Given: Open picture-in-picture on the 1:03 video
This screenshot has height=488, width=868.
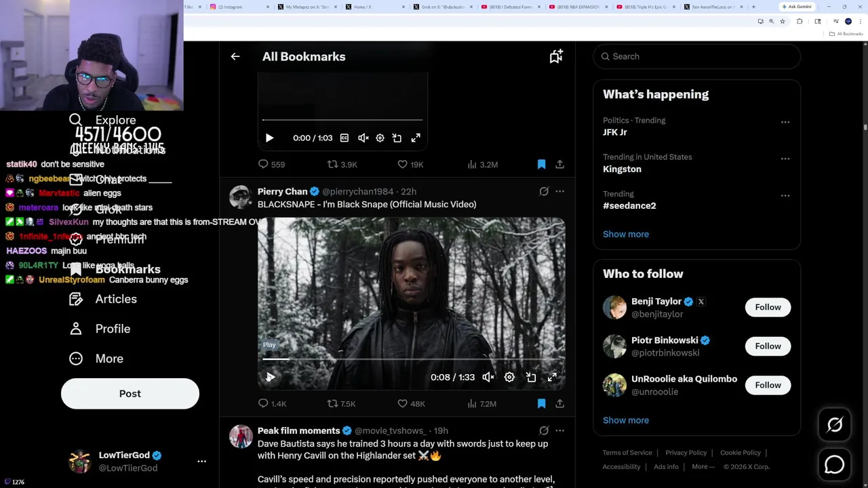Looking at the screenshot, I should tap(397, 138).
